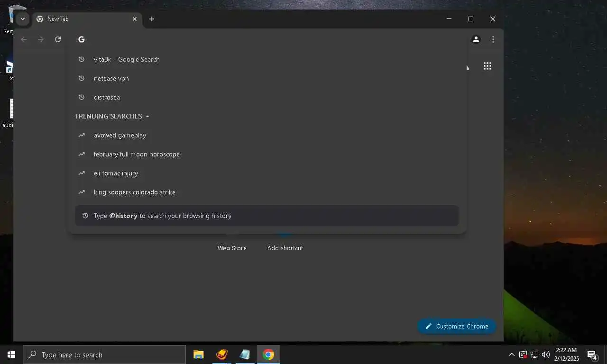Select 'netease vpn' history suggestion
The image size is (607, 364).
(x=267, y=78)
